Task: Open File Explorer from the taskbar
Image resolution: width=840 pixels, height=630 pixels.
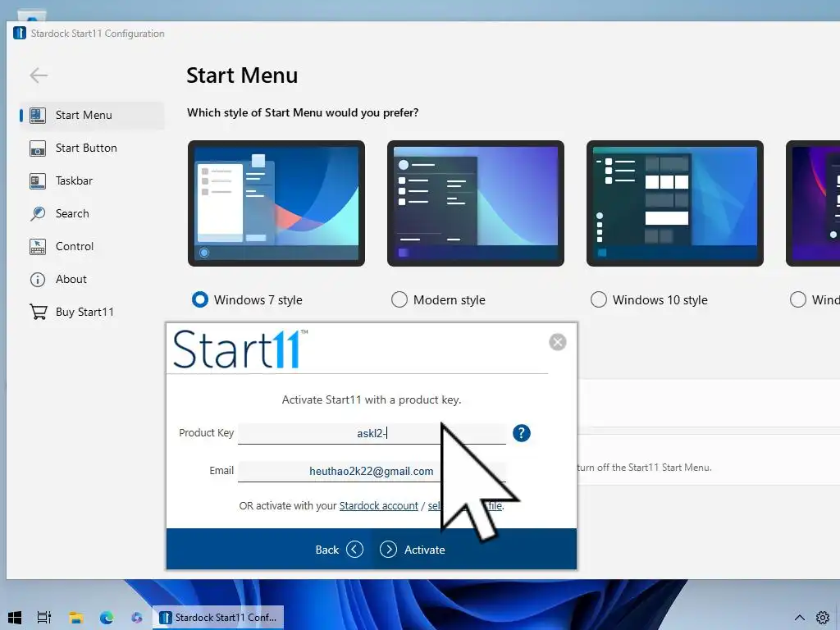Action: point(75,618)
